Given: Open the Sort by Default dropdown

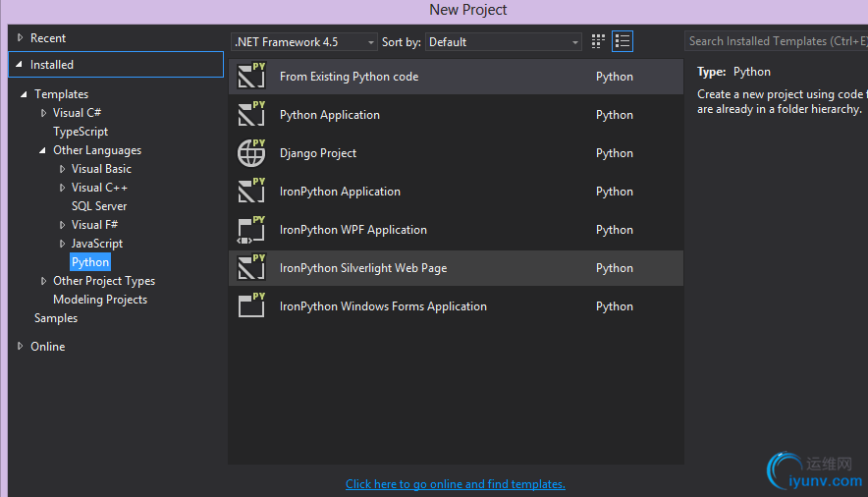Looking at the screenshot, I should click(503, 42).
